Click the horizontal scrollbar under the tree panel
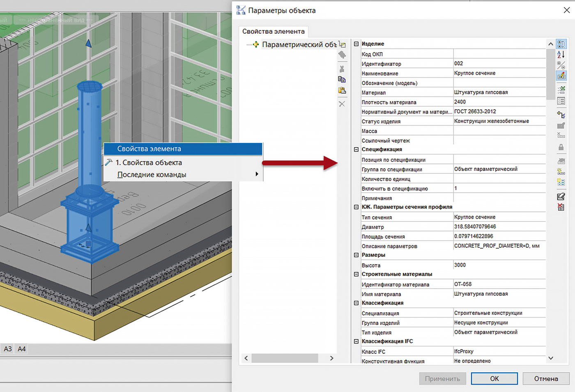This screenshot has width=575, height=392. 285,358
